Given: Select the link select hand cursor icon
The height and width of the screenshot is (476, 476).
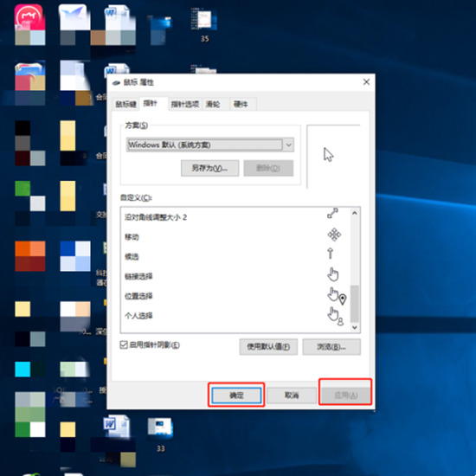Looking at the screenshot, I should tap(333, 274).
